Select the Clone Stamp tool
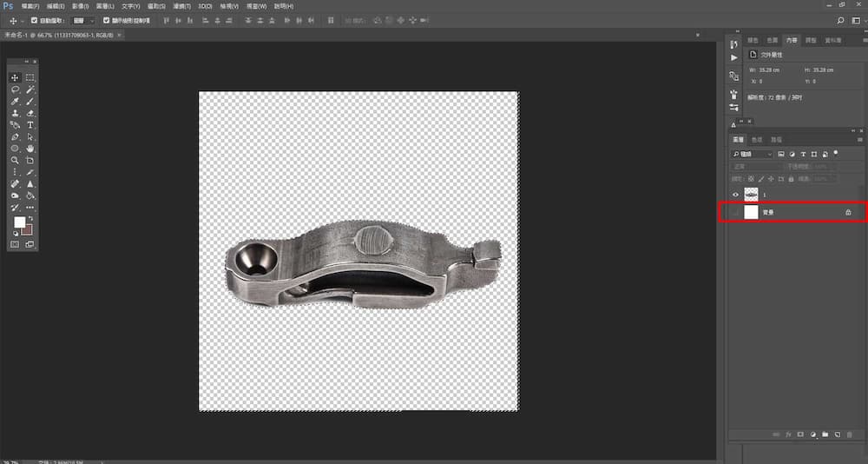Image resolution: width=868 pixels, height=464 pixels. click(x=15, y=113)
